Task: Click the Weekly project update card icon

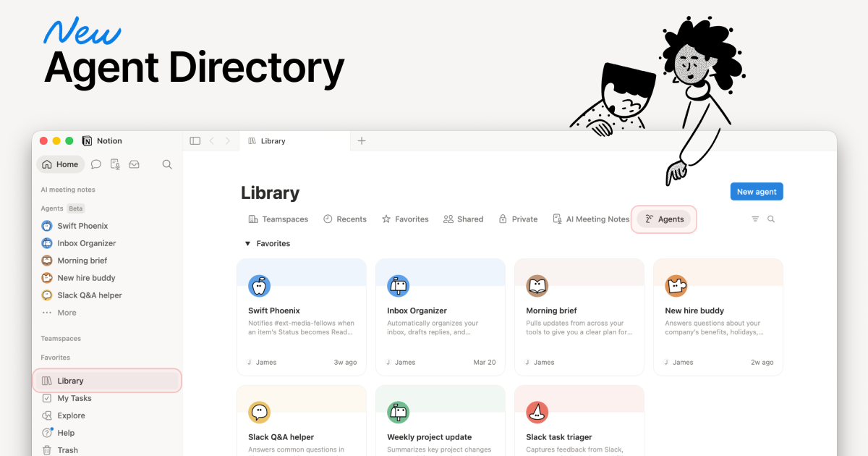Action: [x=399, y=413]
